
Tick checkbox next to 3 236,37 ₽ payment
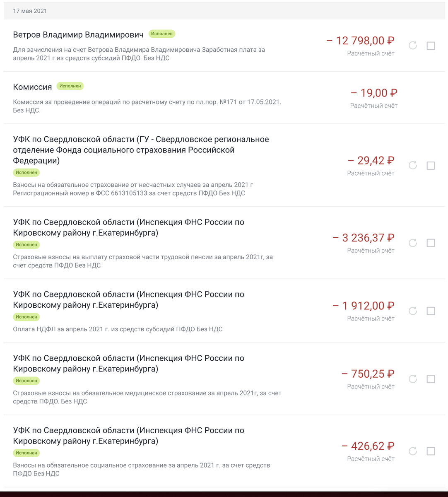point(431,243)
